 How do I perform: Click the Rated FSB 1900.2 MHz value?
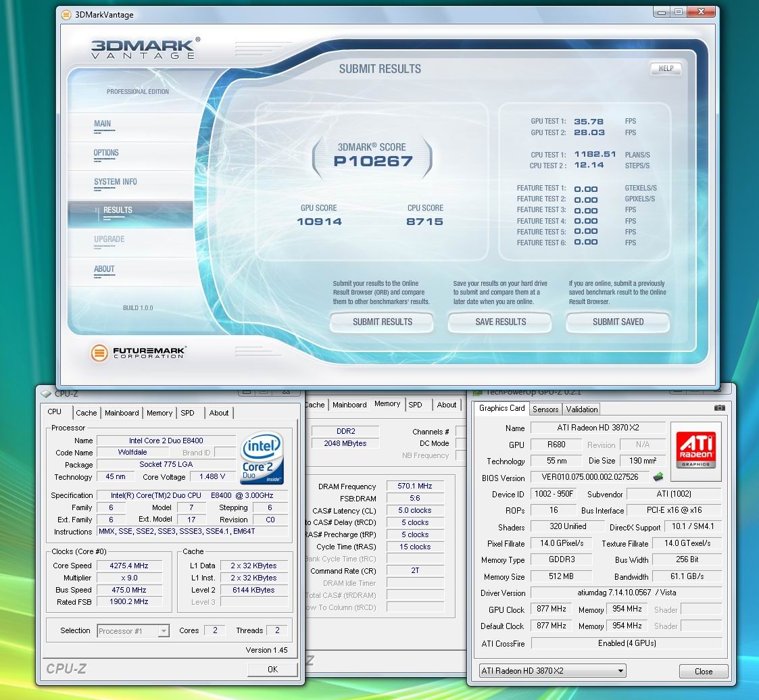tap(129, 601)
